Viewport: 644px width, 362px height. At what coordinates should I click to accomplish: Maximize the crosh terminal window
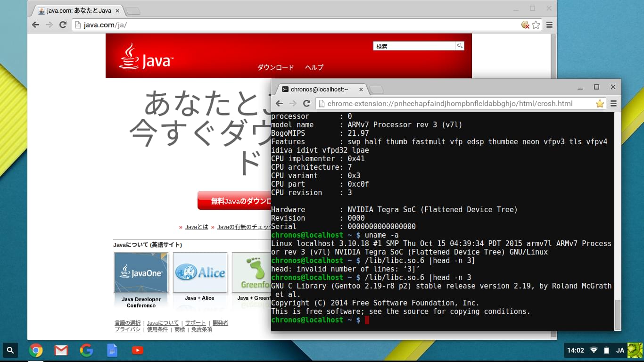point(596,87)
